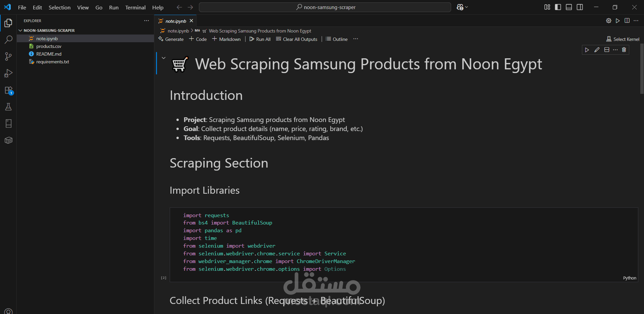Click the EXPLORER panel title

(x=33, y=21)
